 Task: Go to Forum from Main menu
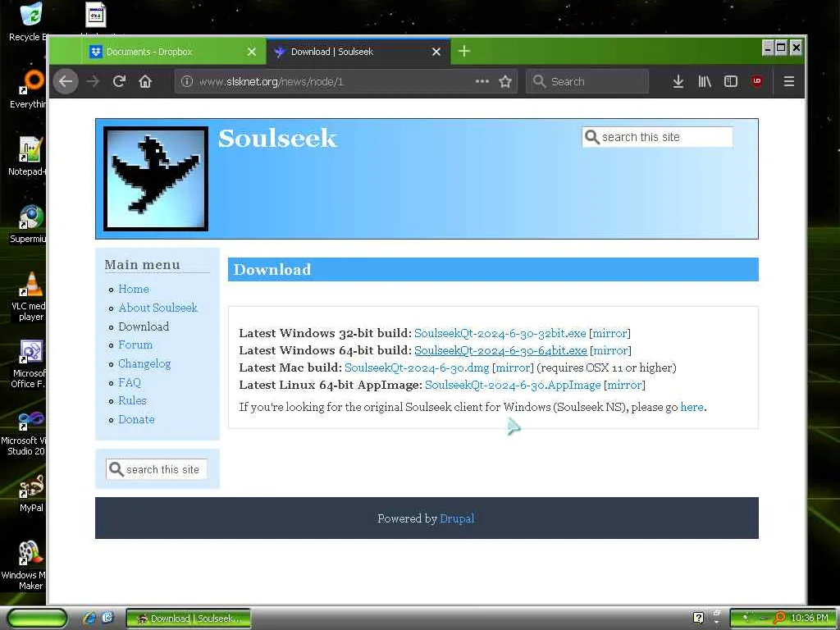coord(135,345)
